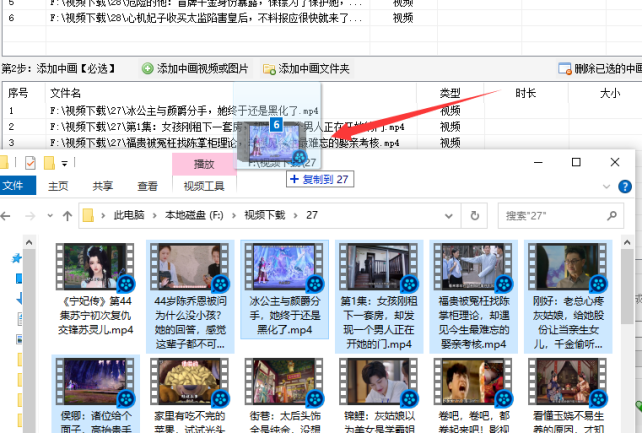The image size is (643, 433).
Task: Click the navigation pane scroll up arrow
Action: click(29, 242)
